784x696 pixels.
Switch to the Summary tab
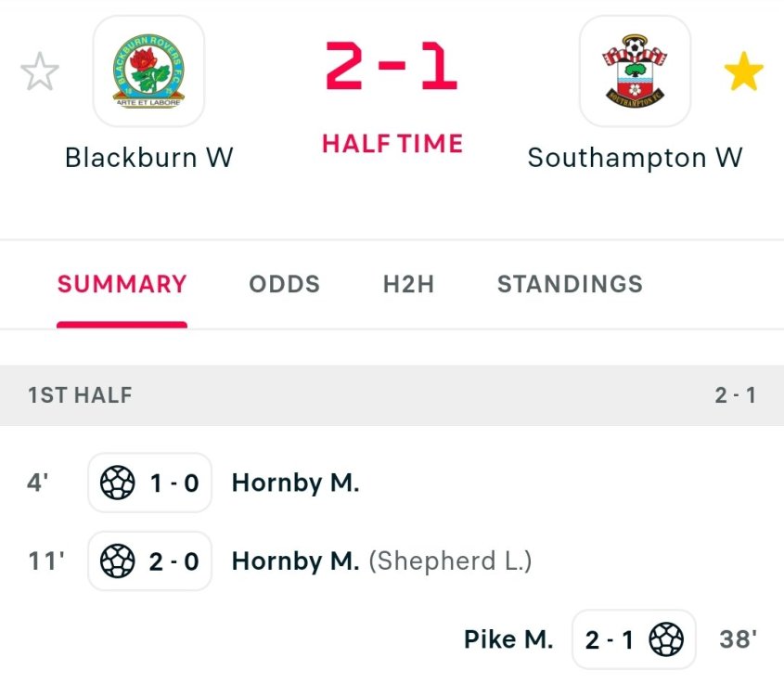(122, 284)
